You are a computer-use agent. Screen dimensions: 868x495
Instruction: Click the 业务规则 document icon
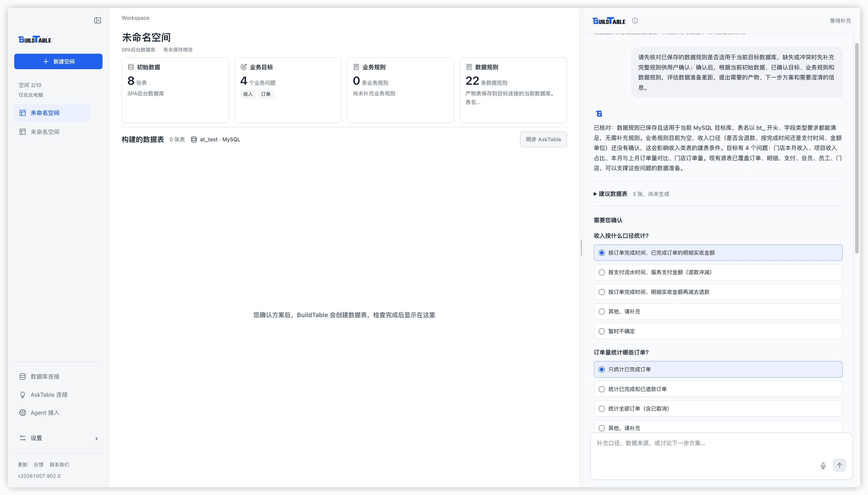pos(356,67)
